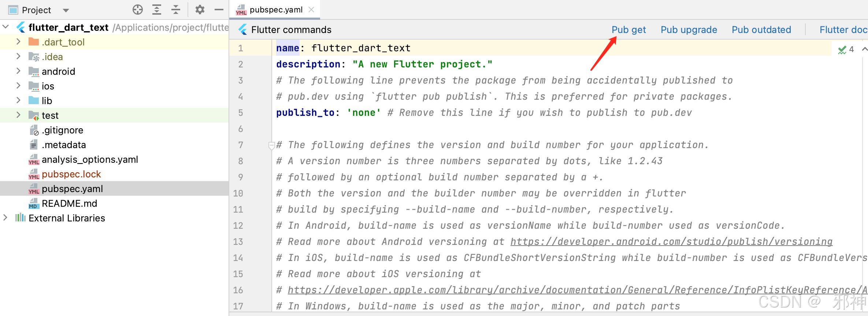Run Pub outdated command
The image size is (868, 316).
761,30
